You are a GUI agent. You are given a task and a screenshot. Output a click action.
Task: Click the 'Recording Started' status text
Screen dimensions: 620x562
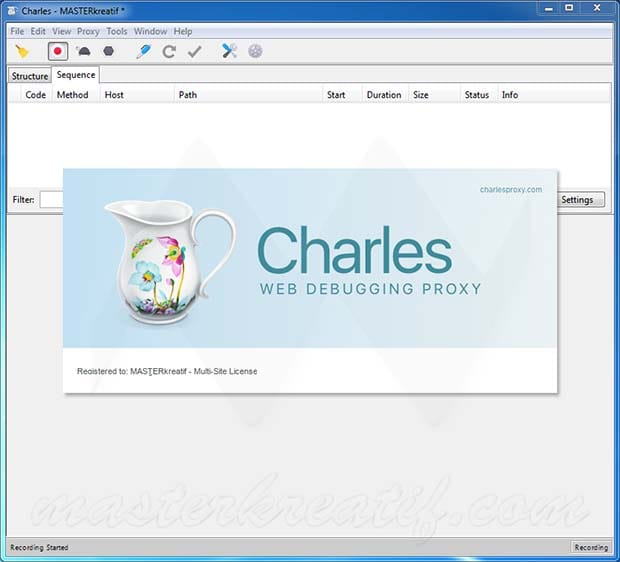(x=39, y=547)
